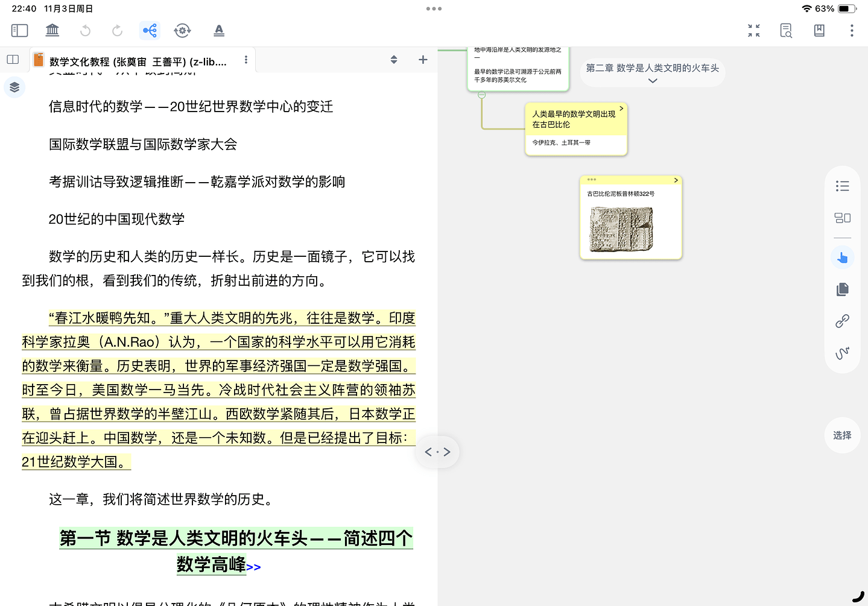Open the outline list icon in the right toolbar
The image size is (868, 606).
pos(843,186)
